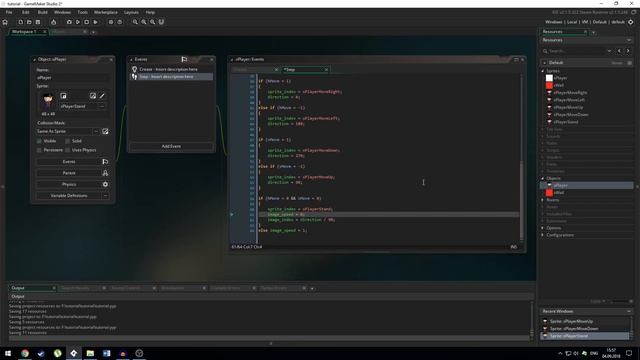Run the game with the play icon

click(x=78, y=22)
